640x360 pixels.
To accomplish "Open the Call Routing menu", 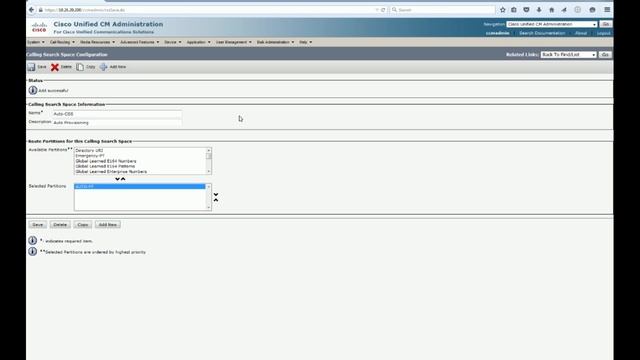I will coord(62,42).
